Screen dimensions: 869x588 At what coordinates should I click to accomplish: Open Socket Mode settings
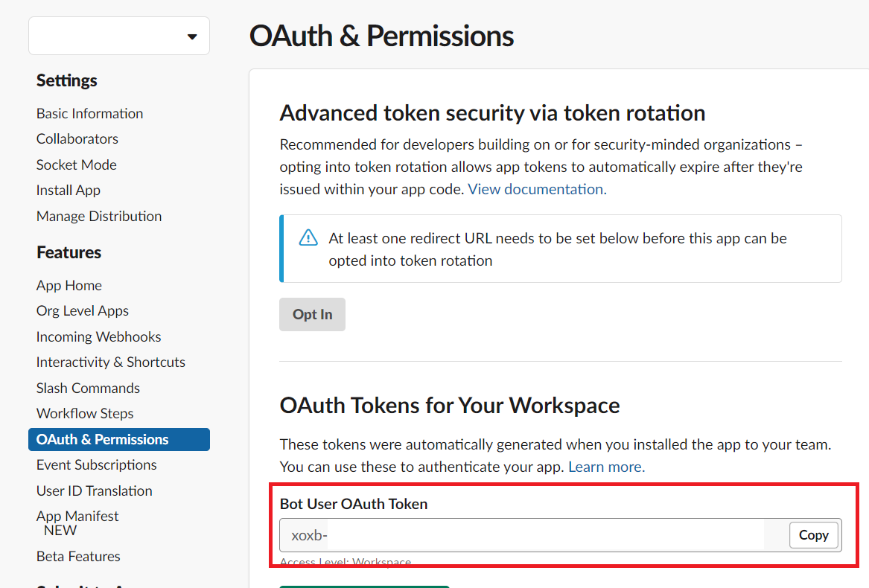pos(77,165)
